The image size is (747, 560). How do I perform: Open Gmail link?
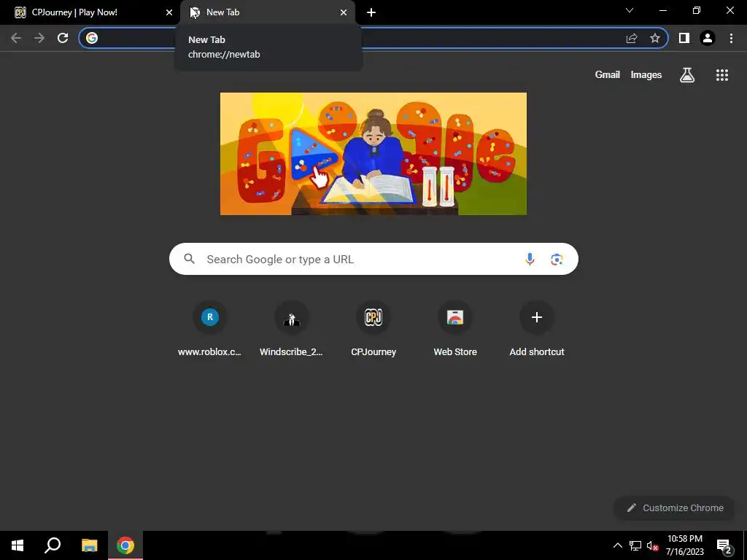click(x=608, y=75)
